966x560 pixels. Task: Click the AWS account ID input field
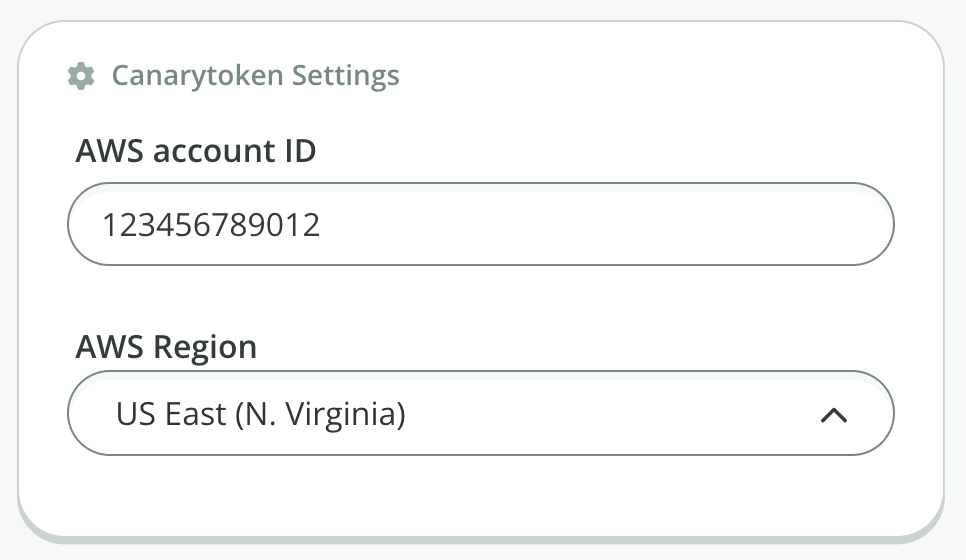[480, 224]
